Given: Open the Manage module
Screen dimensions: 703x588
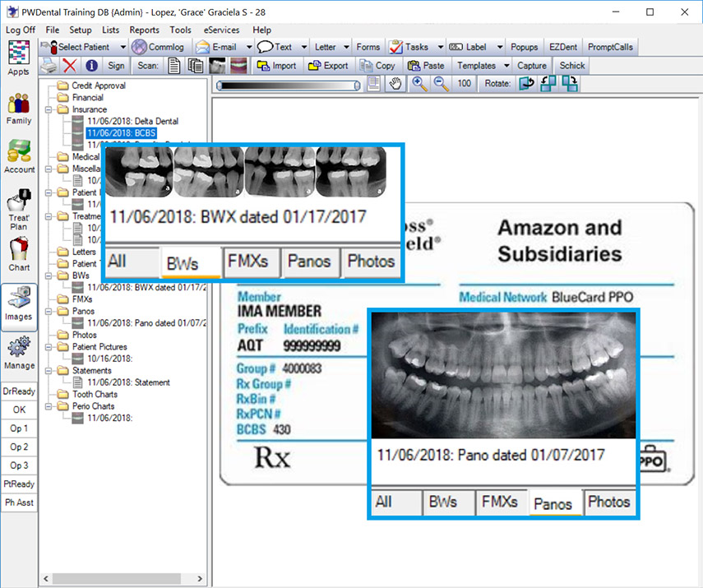Looking at the screenshot, I should pyautogui.click(x=19, y=354).
